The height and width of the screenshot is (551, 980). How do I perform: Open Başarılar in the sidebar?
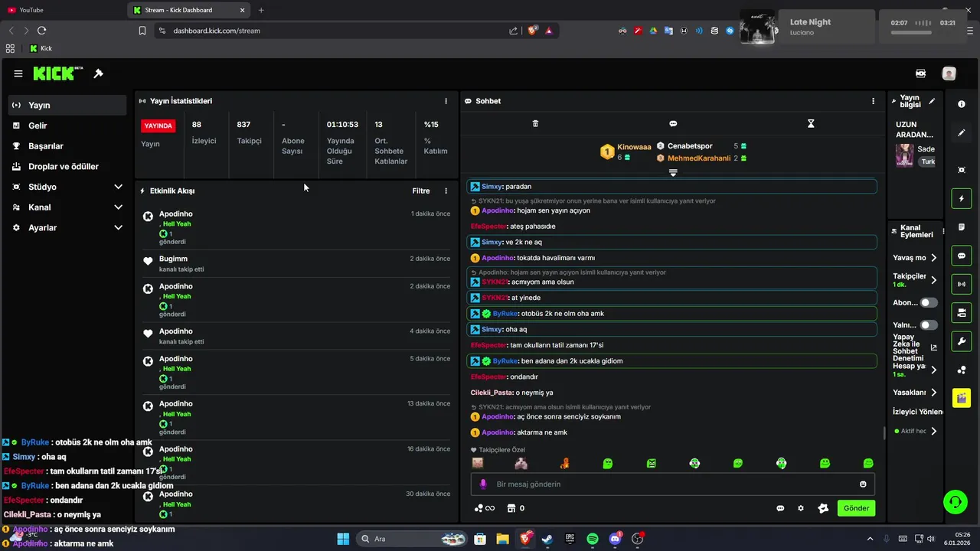67,146
